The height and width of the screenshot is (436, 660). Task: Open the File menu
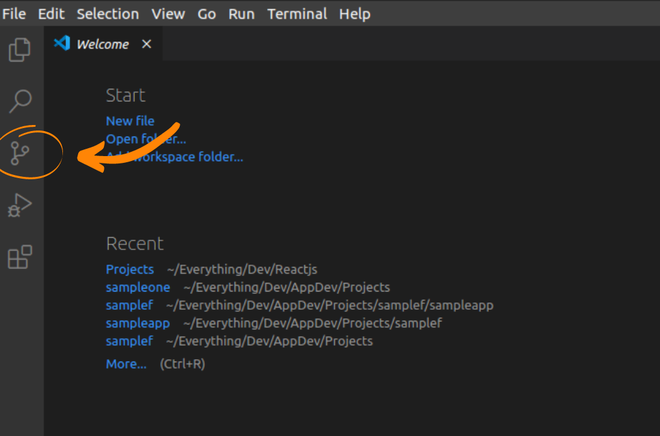point(15,14)
